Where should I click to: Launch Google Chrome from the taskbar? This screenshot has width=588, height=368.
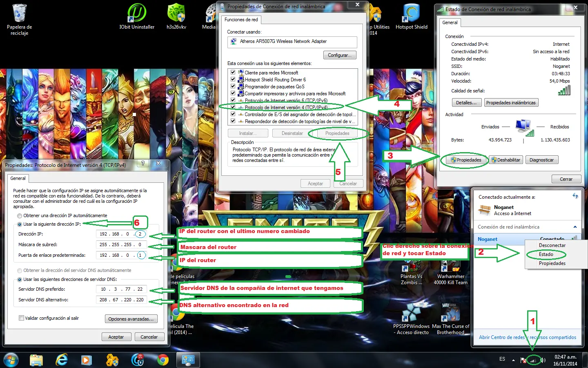(163, 360)
